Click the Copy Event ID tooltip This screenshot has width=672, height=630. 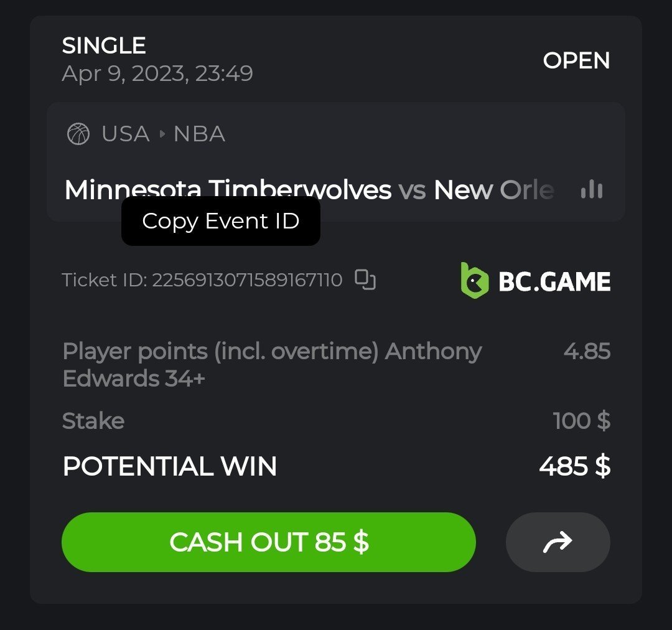pyautogui.click(x=221, y=221)
